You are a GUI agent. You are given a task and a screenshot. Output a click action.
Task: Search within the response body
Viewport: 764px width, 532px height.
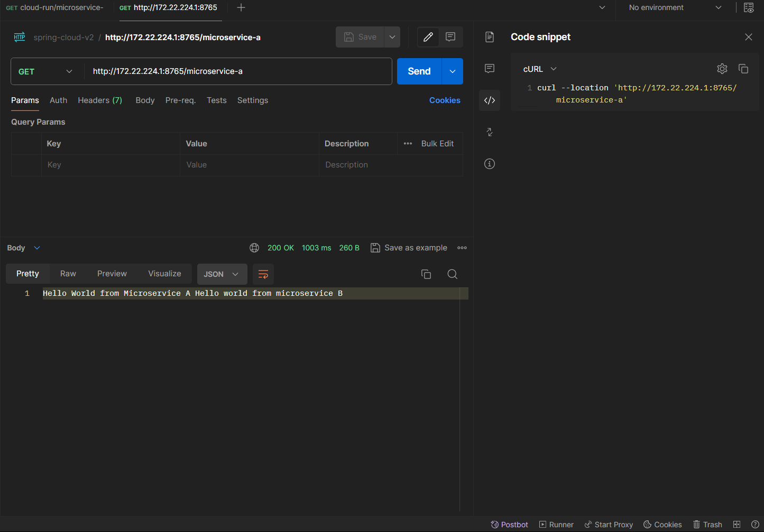click(x=453, y=274)
